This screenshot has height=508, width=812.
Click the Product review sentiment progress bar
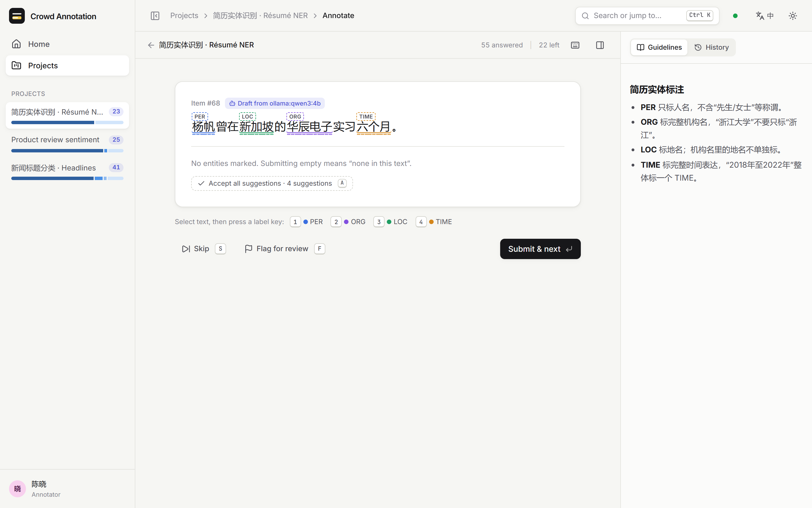[67, 151]
